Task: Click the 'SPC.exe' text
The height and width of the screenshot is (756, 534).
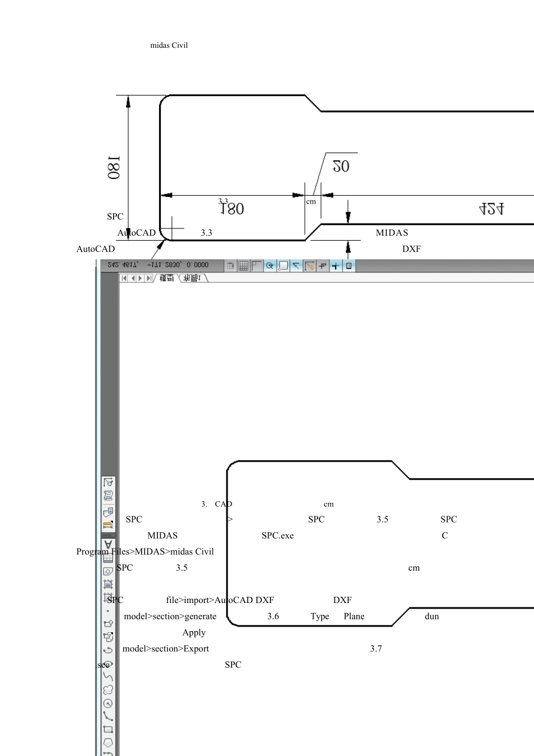Action: click(x=278, y=535)
